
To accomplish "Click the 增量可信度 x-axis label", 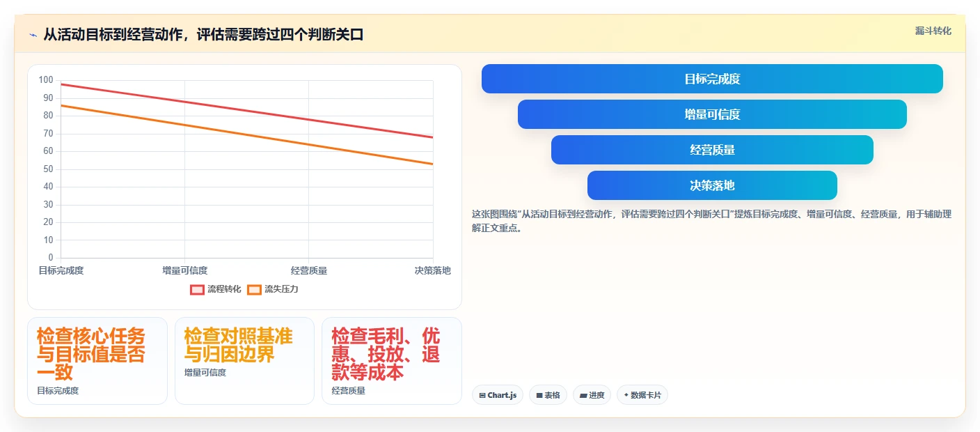I will [x=184, y=270].
